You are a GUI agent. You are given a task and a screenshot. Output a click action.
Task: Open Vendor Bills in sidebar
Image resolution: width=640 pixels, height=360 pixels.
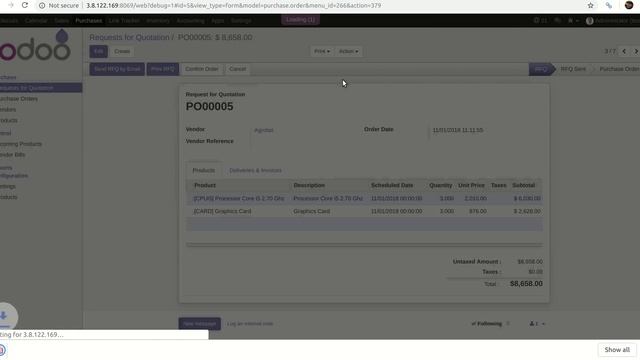[x=13, y=155]
